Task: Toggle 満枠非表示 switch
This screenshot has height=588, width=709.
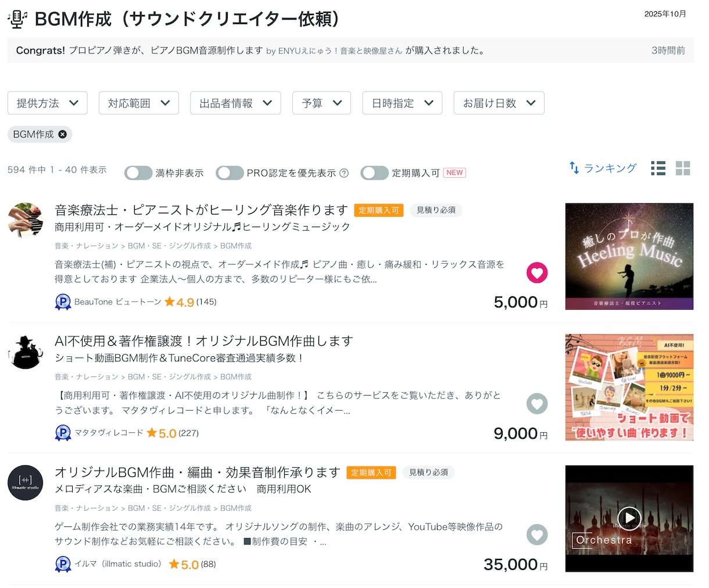Action: point(138,173)
